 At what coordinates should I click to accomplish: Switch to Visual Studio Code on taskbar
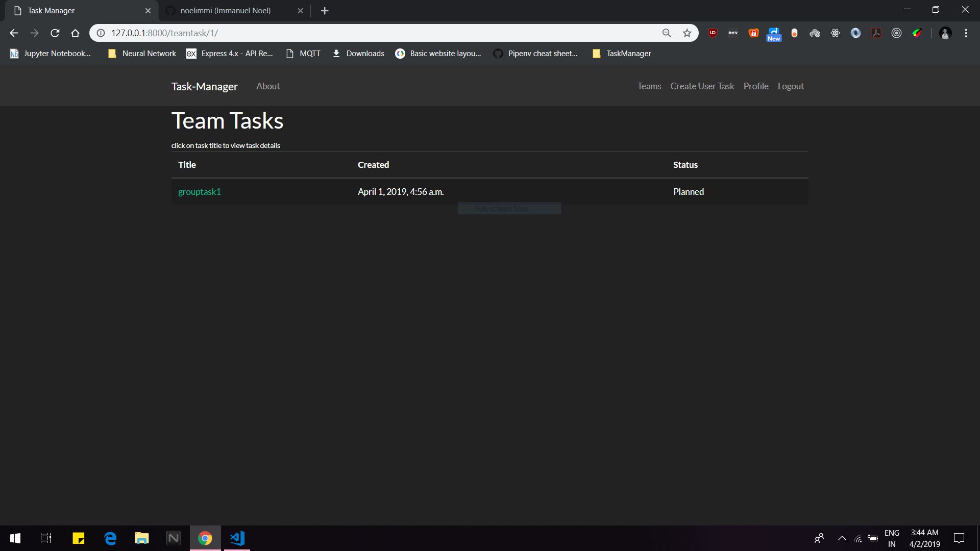click(237, 538)
